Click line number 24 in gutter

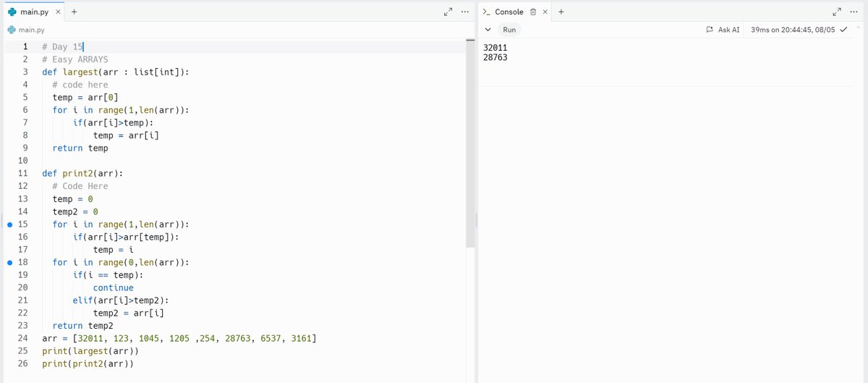click(x=22, y=338)
